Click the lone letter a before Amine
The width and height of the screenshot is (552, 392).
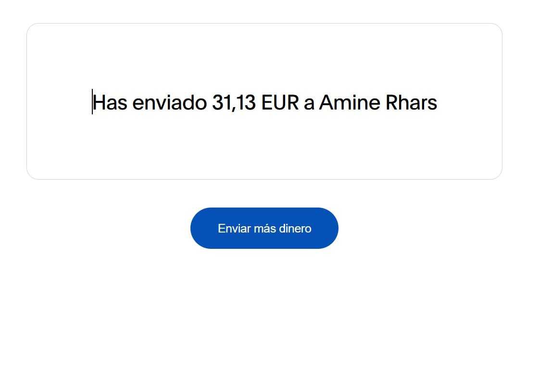pyautogui.click(x=309, y=104)
